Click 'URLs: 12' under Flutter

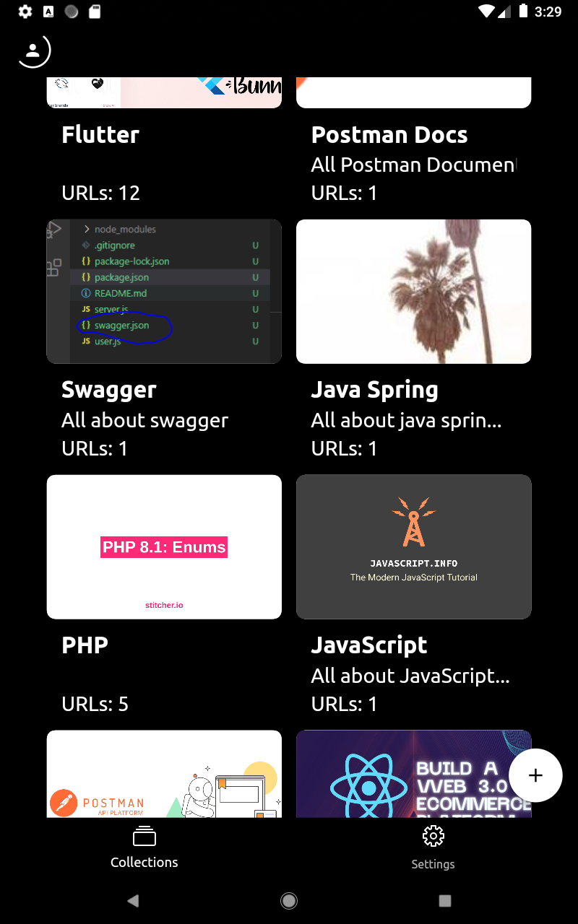pos(101,193)
